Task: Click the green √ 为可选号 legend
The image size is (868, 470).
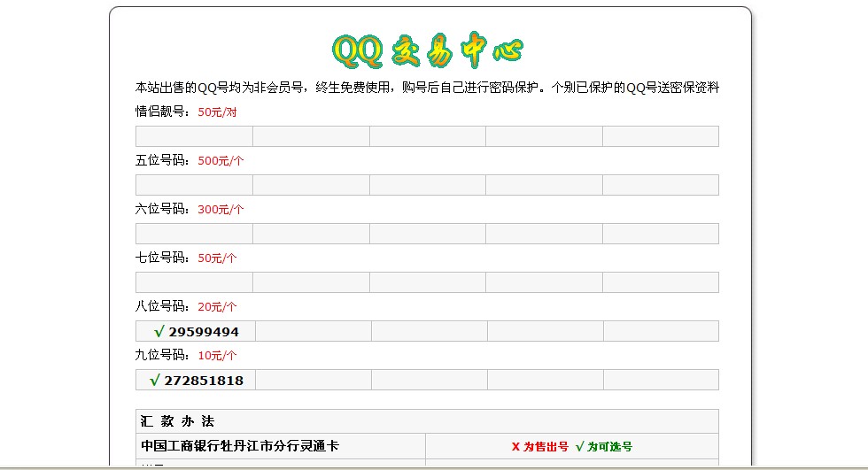Action: tap(604, 447)
